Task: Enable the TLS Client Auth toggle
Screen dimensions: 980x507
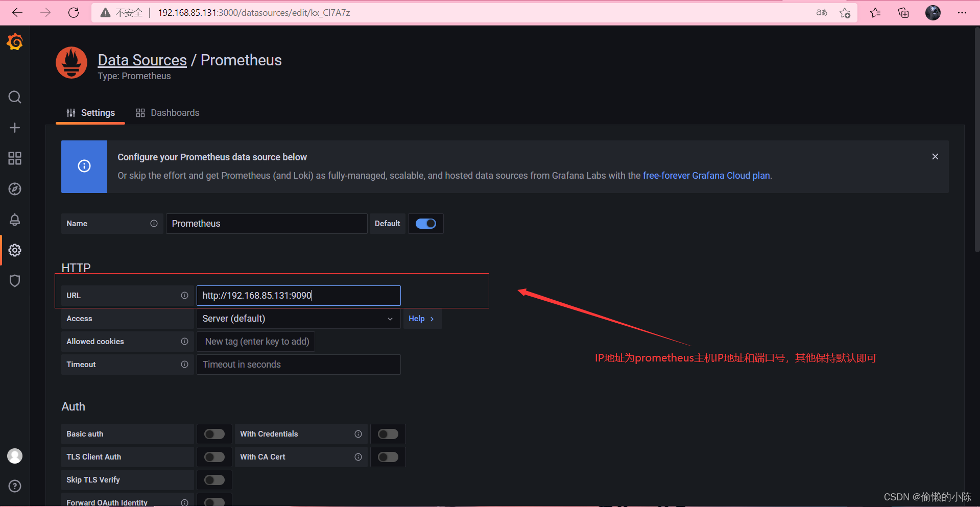Action: pos(214,457)
